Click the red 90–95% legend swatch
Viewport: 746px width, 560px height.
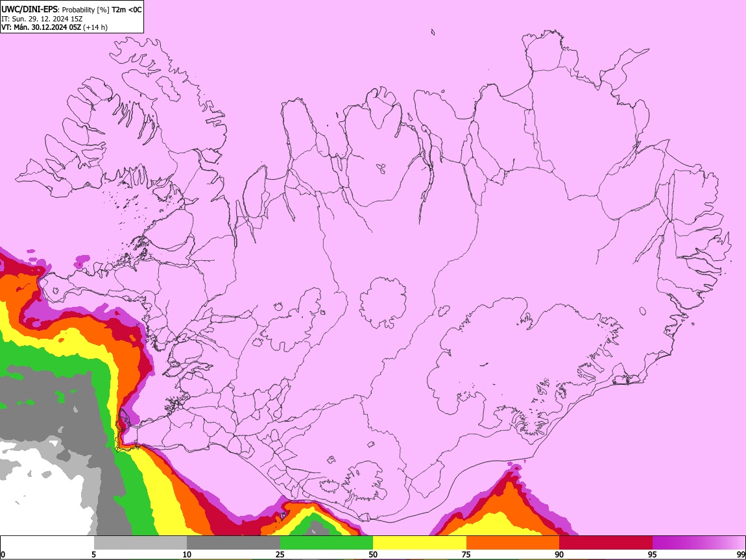606,543
